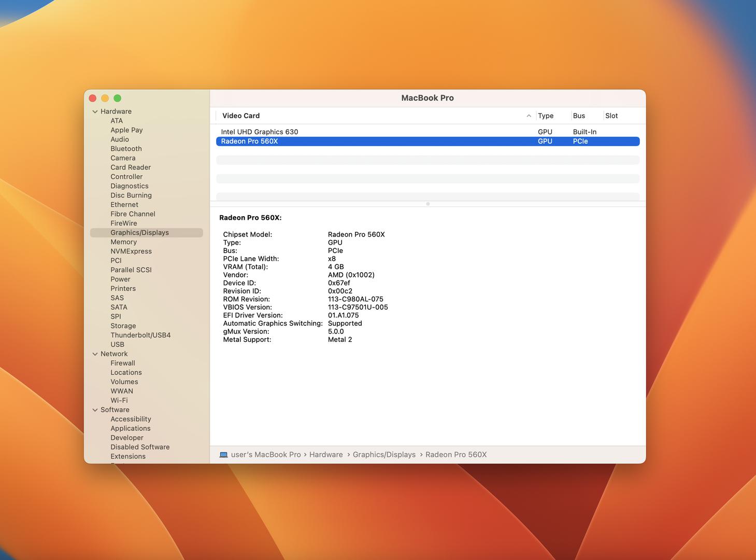Collapse the Hardware section chevron
Screen dimensions: 756x560
(95, 111)
